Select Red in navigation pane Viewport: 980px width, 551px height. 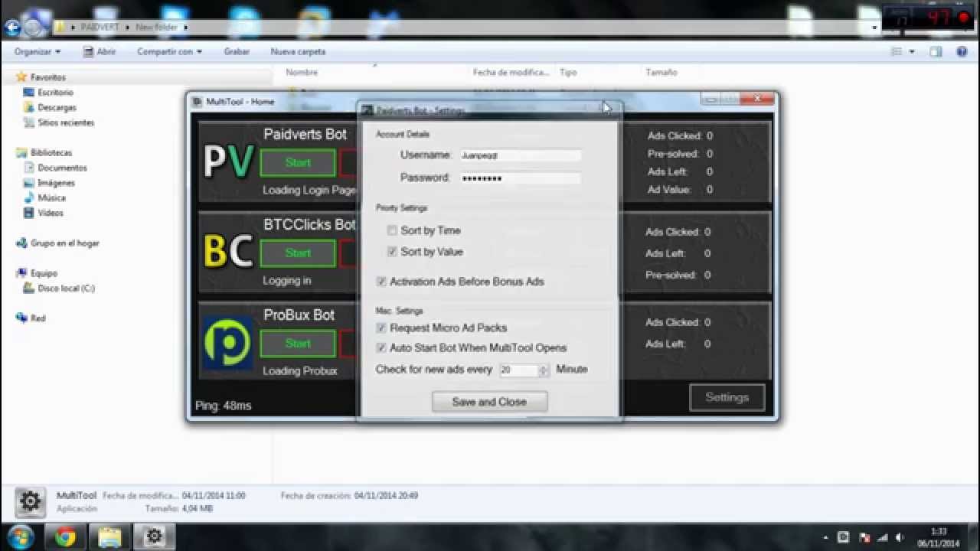coord(38,318)
